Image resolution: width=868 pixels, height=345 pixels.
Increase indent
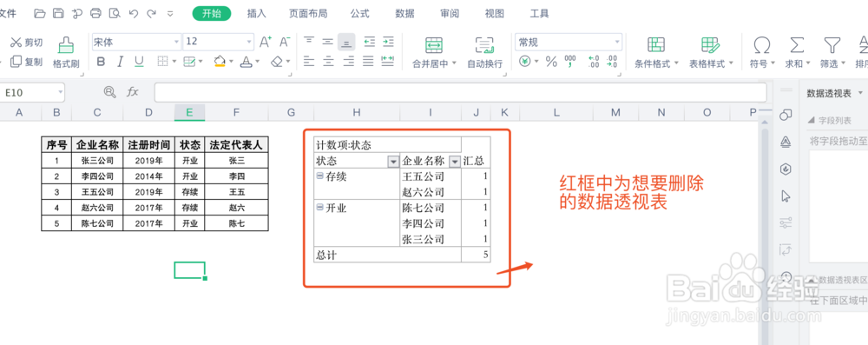tap(388, 42)
